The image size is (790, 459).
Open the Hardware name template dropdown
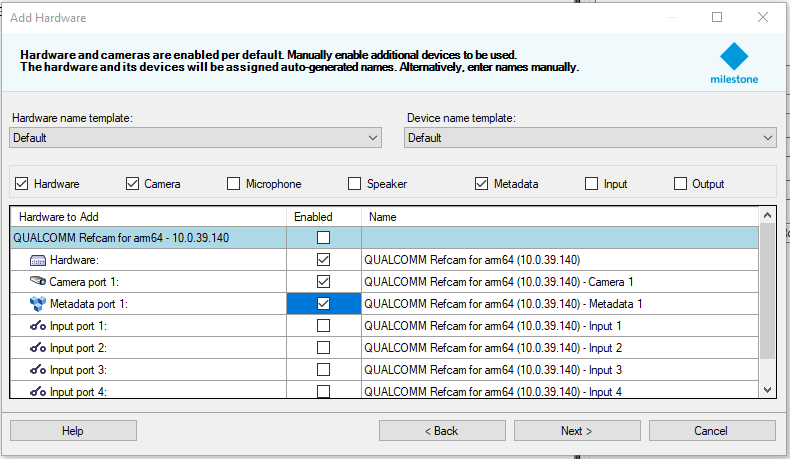click(195, 138)
